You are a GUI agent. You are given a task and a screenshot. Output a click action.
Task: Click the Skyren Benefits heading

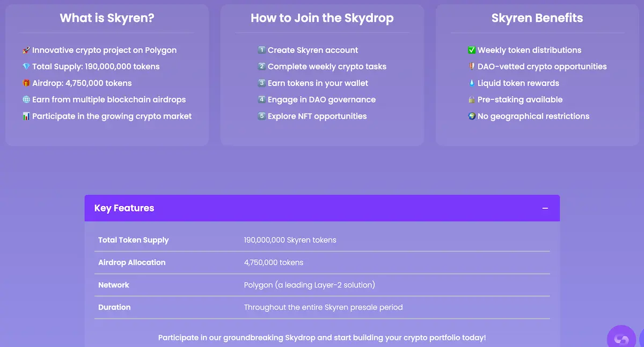tap(537, 18)
